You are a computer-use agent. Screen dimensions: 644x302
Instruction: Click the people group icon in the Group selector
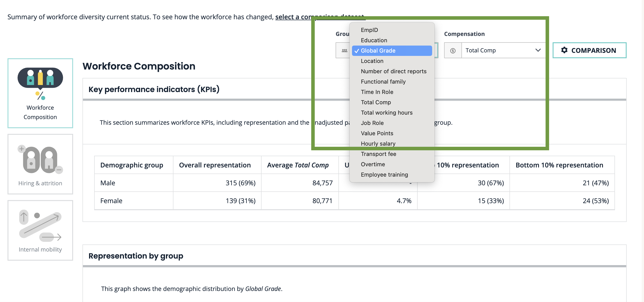[x=344, y=50]
